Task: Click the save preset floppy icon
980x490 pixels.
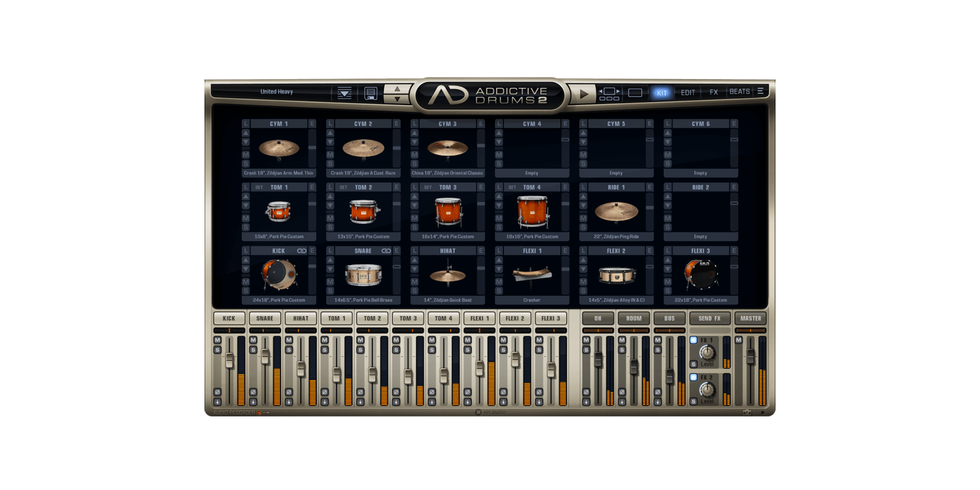Action: pos(370,93)
